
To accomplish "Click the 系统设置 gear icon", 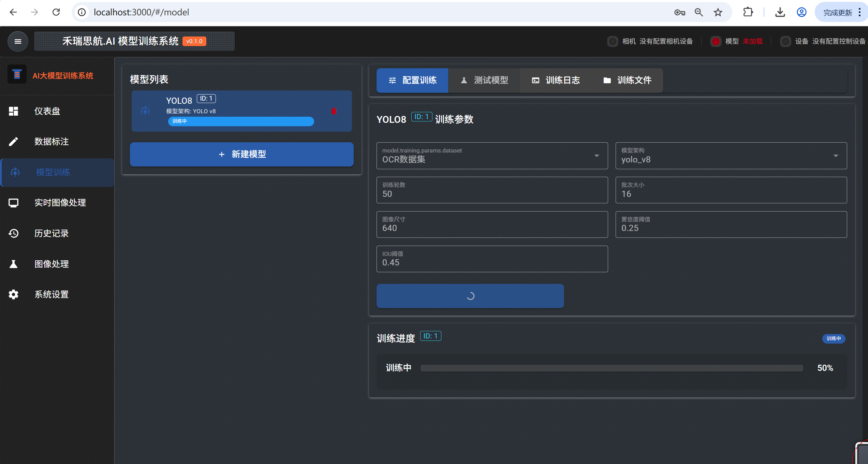I will pyautogui.click(x=13, y=294).
